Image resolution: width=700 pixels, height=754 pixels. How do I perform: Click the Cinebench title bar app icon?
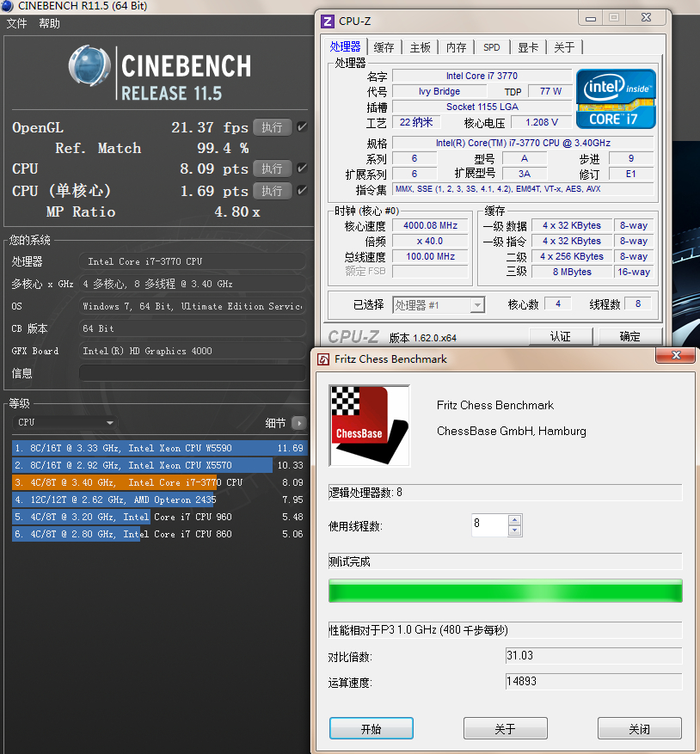8,6
